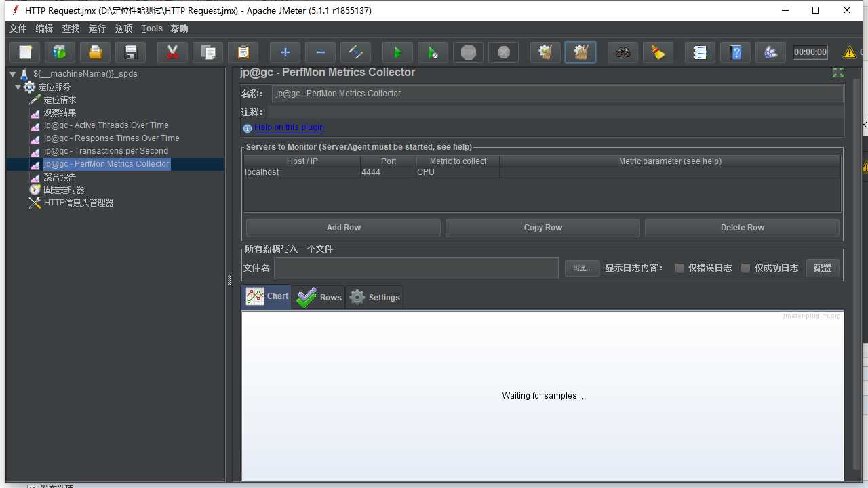
Task: Click the 浏览... browse button
Action: click(x=582, y=268)
